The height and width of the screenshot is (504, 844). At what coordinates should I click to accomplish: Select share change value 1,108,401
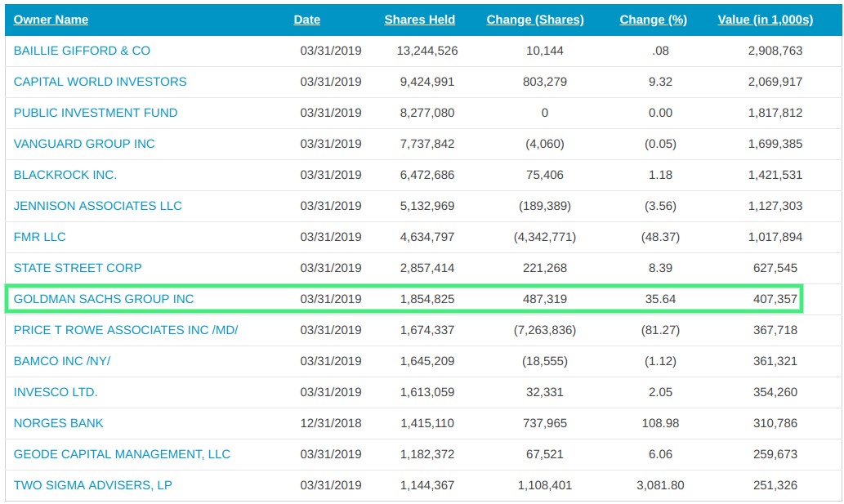coord(545,485)
